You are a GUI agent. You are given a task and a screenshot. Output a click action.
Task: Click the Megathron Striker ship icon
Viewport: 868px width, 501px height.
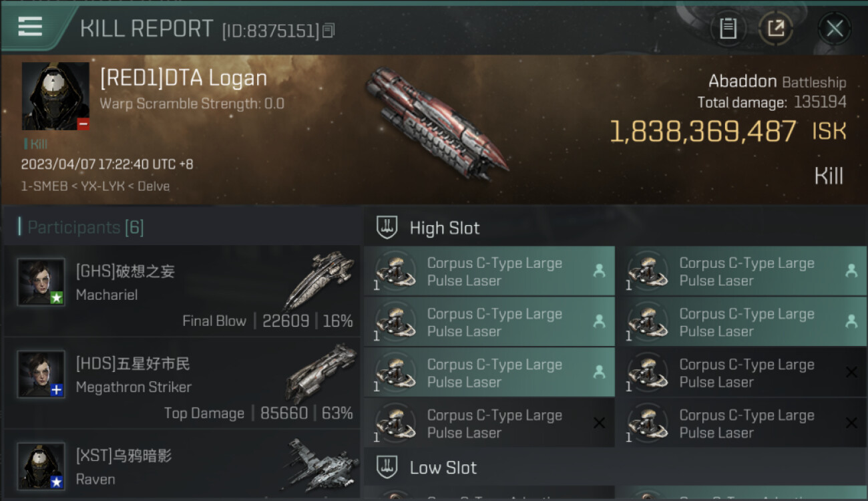(322, 373)
